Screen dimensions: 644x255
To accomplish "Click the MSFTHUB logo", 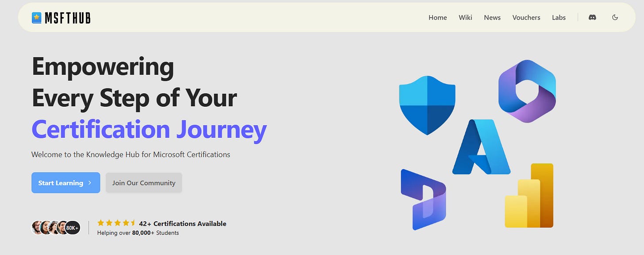I will coord(61,18).
